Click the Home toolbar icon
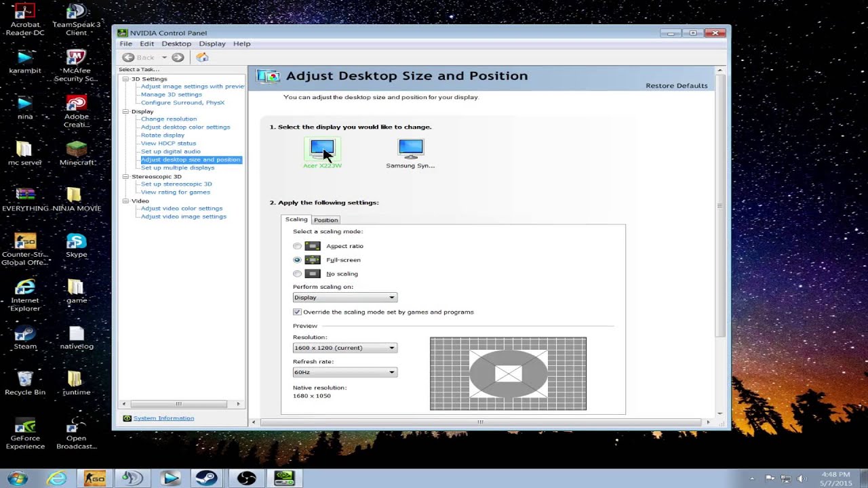This screenshot has height=488, width=868. click(x=202, y=58)
